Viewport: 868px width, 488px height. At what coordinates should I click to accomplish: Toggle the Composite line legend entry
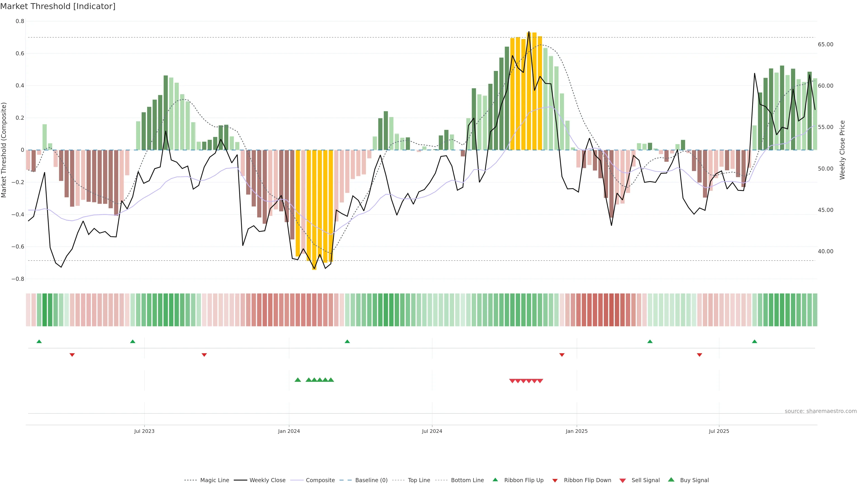(320, 480)
